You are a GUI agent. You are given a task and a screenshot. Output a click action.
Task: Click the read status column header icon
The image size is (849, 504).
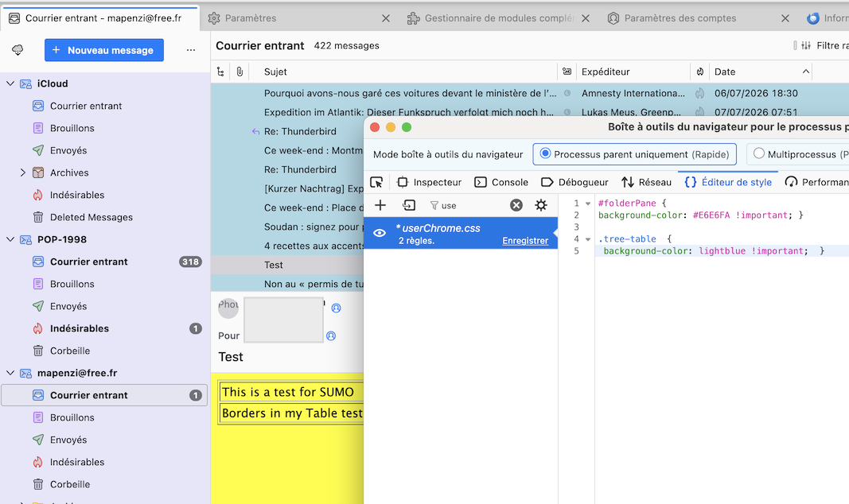coord(567,72)
